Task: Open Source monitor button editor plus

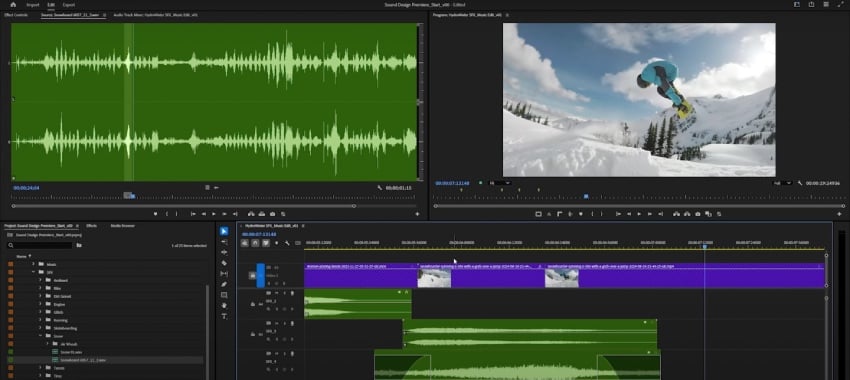Action: coord(417,214)
